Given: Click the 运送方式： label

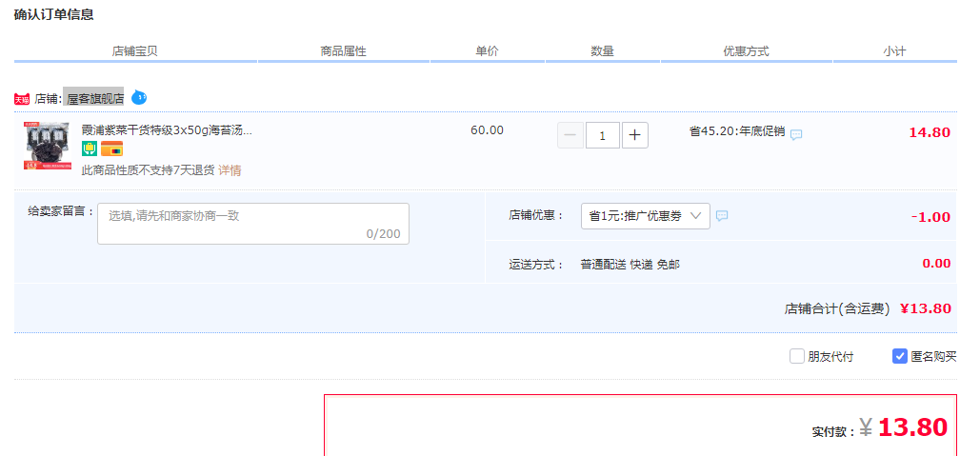Looking at the screenshot, I should tap(536, 265).
